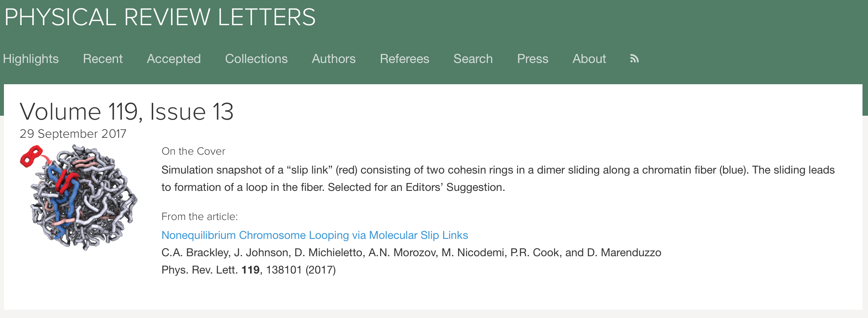Click Search in the top navigation

coord(473,59)
